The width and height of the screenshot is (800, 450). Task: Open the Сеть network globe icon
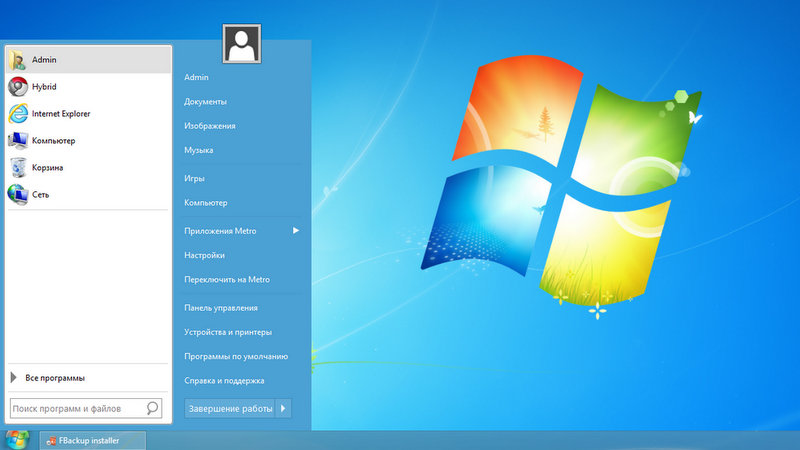18,194
